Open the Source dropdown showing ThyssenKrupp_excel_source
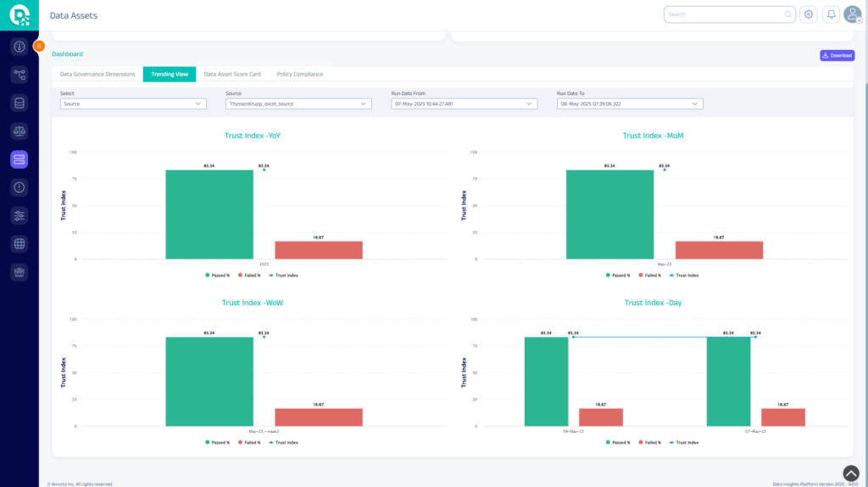Viewport: 868px width, 487px height. tap(298, 104)
